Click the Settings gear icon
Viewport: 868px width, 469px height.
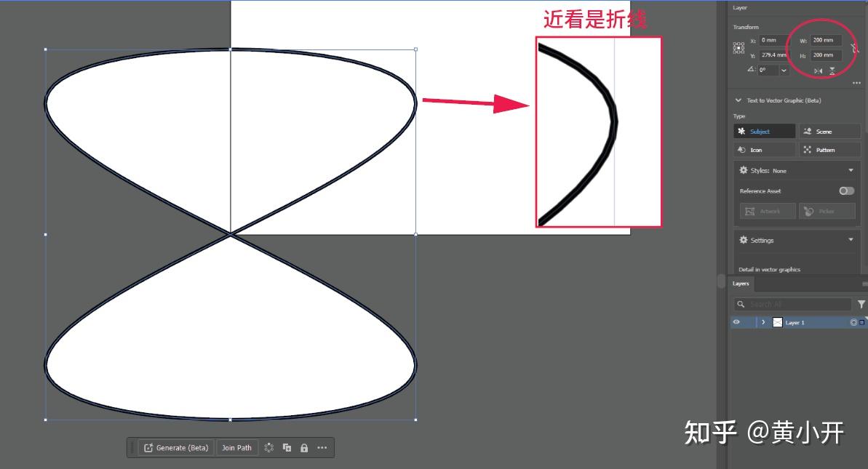point(744,240)
